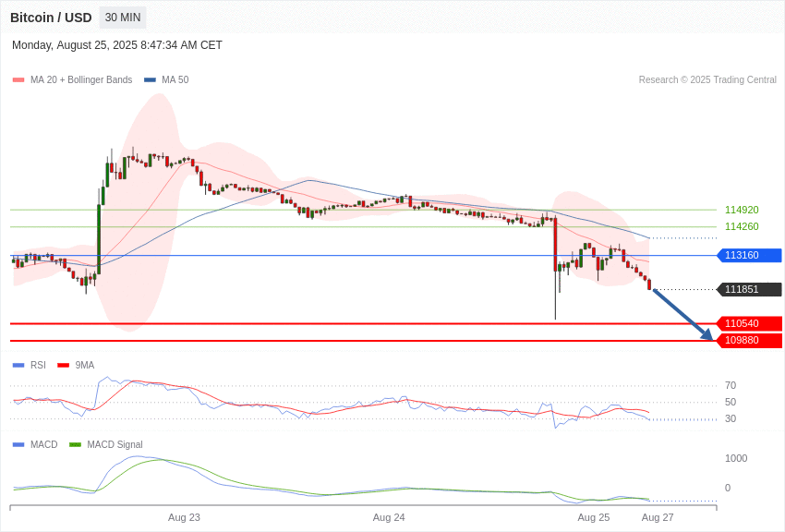Click the MACD 0 axis label
785x532 pixels.
click(728, 488)
